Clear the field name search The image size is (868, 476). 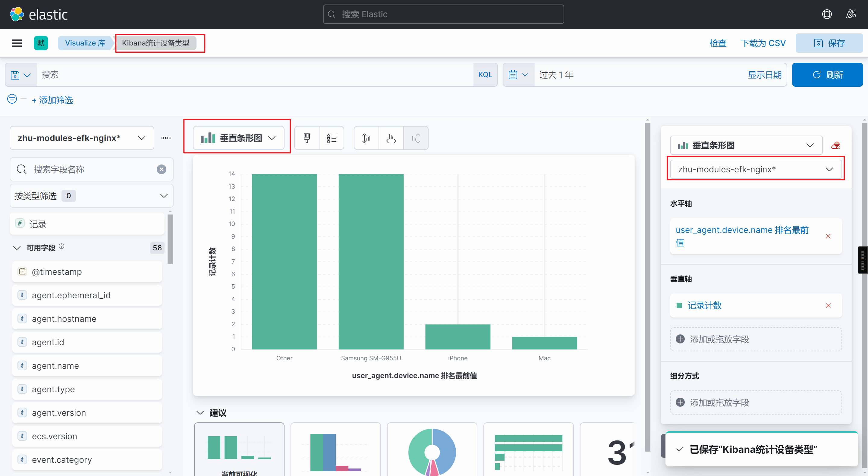(x=162, y=169)
